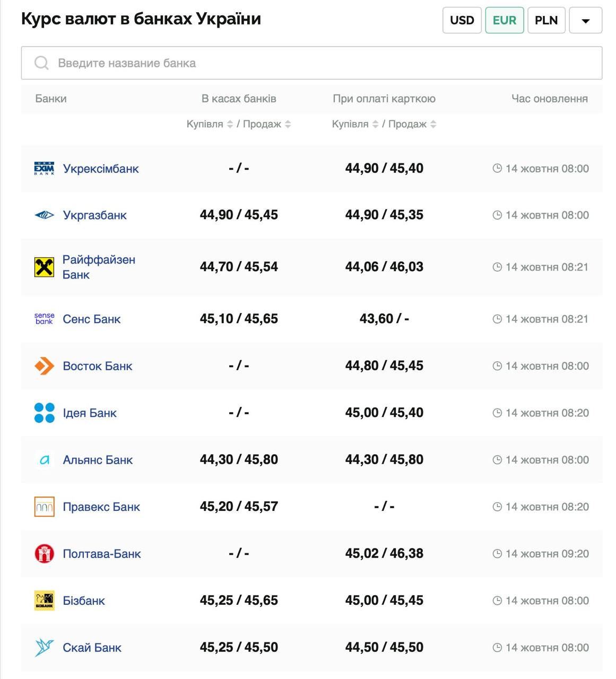Screen dimensions: 616x679
Task: Click the Скай Банк bird logo
Action: [44, 648]
